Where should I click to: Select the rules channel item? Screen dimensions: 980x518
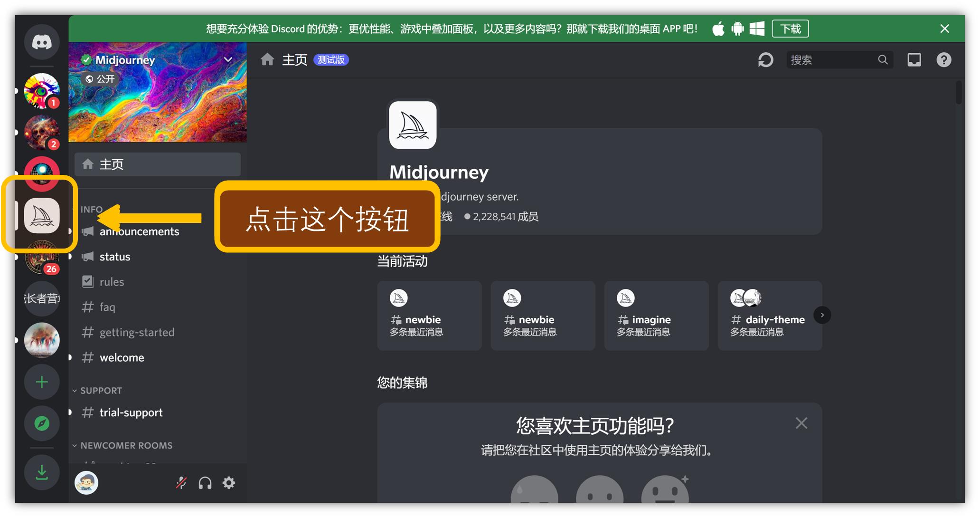click(111, 282)
